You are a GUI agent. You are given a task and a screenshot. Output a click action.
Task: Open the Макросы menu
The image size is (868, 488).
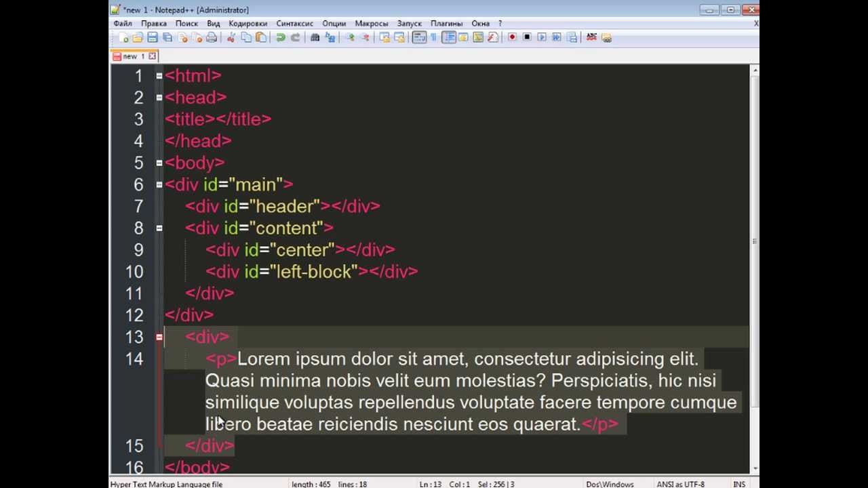click(372, 23)
